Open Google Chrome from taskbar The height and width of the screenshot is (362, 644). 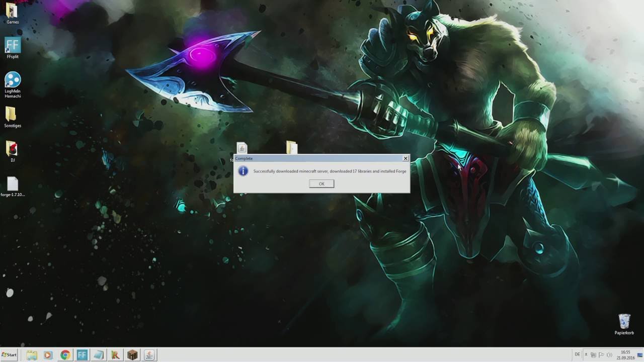click(x=65, y=355)
